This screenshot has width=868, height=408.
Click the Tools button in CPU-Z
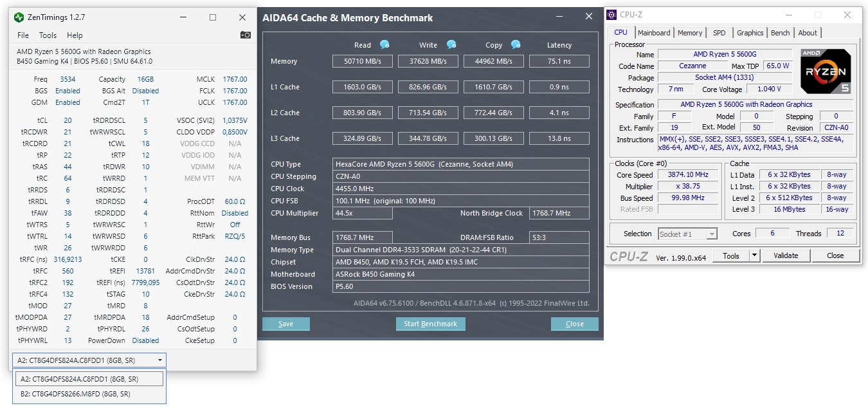[731, 255]
